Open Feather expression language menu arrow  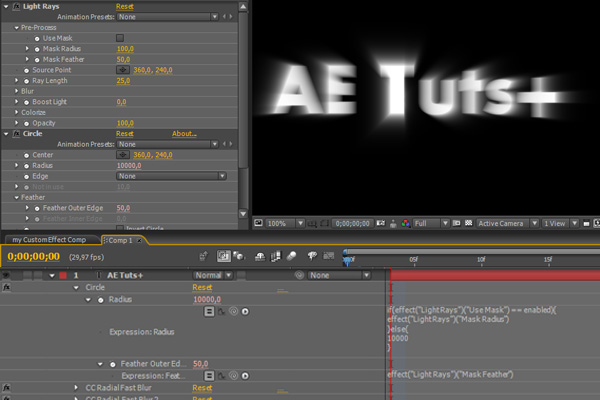[245, 376]
